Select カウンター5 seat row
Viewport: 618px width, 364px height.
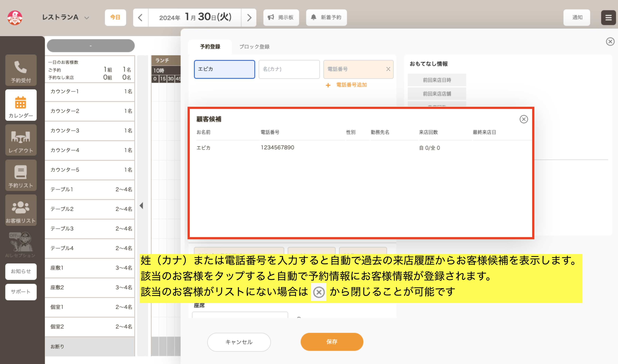point(90,170)
